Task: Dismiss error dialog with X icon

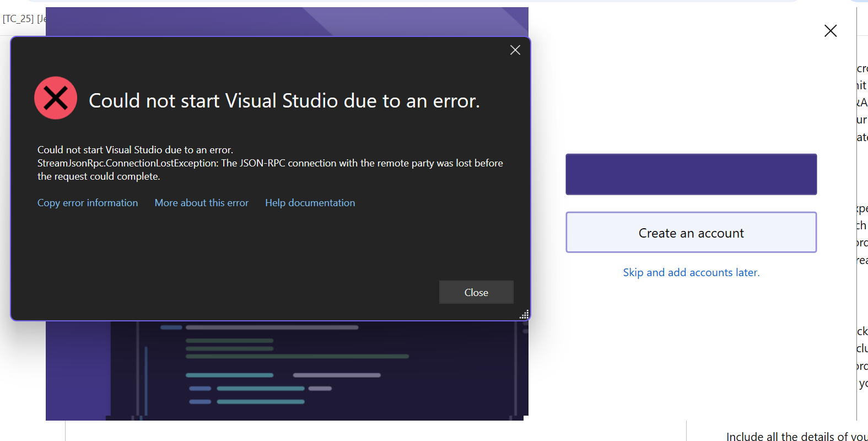Action: (515, 50)
